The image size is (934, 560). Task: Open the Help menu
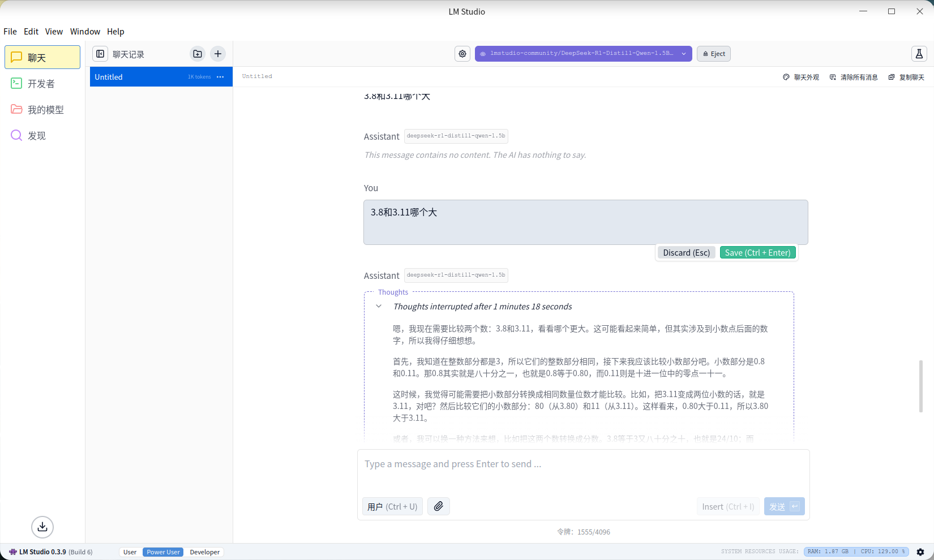pyautogui.click(x=115, y=32)
